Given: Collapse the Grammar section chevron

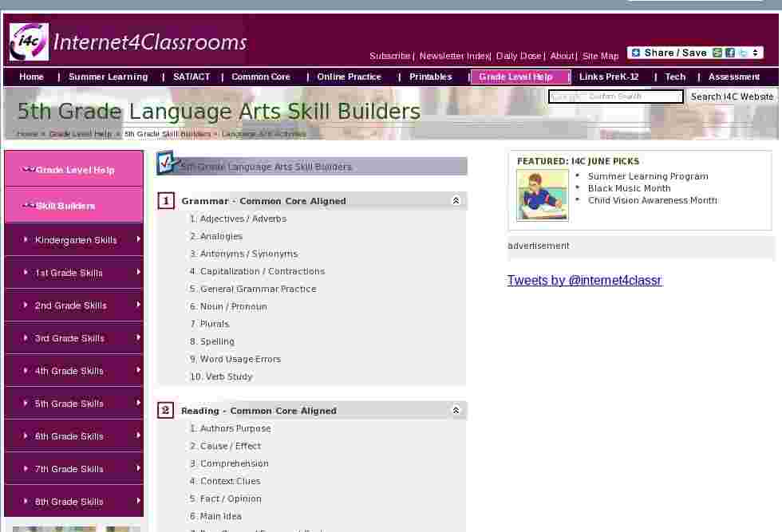Looking at the screenshot, I should pos(456,200).
